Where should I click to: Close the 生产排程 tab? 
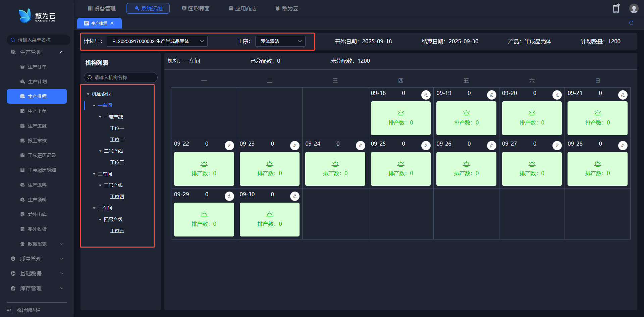(x=112, y=23)
